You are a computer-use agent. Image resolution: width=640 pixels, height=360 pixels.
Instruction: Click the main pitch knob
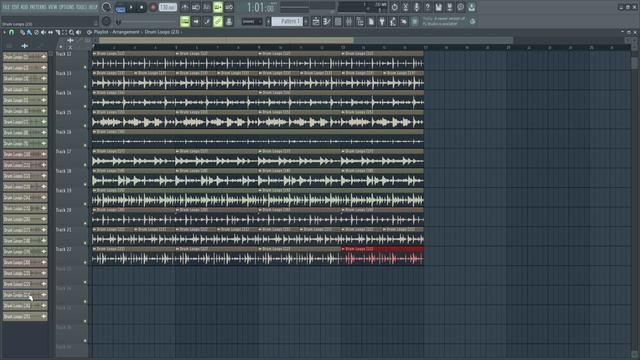pyautogui.click(x=107, y=21)
